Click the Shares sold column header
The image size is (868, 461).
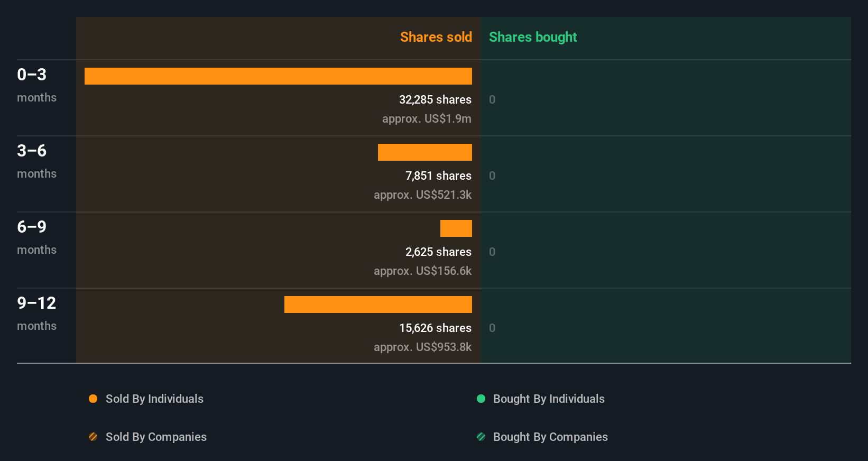pyautogui.click(x=436, y=37)
